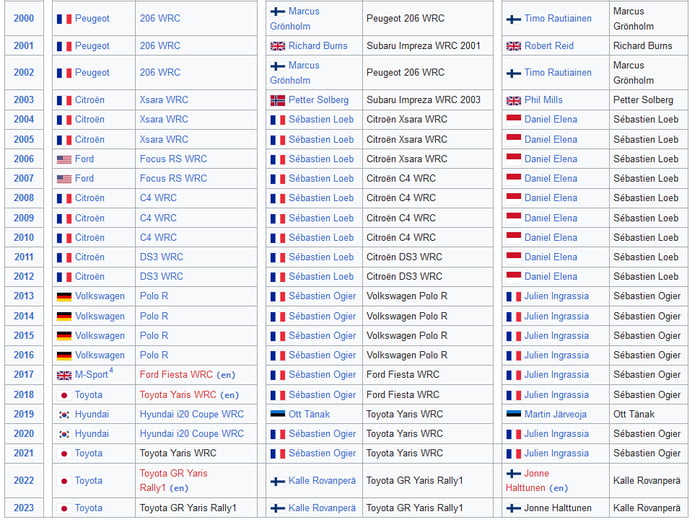Open the Focus RS WRC link for 2007
The width and height of the screenshot is (700, 522).
click(x=173, y=178)
